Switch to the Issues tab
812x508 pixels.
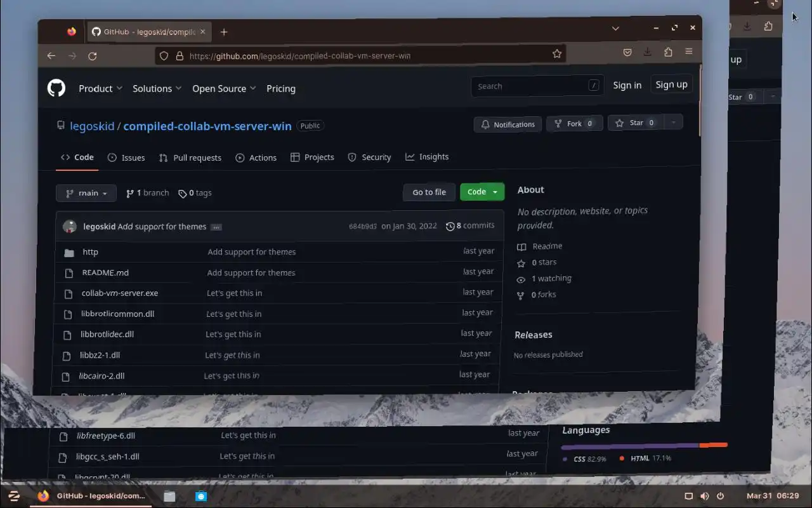tap(126, 157)
